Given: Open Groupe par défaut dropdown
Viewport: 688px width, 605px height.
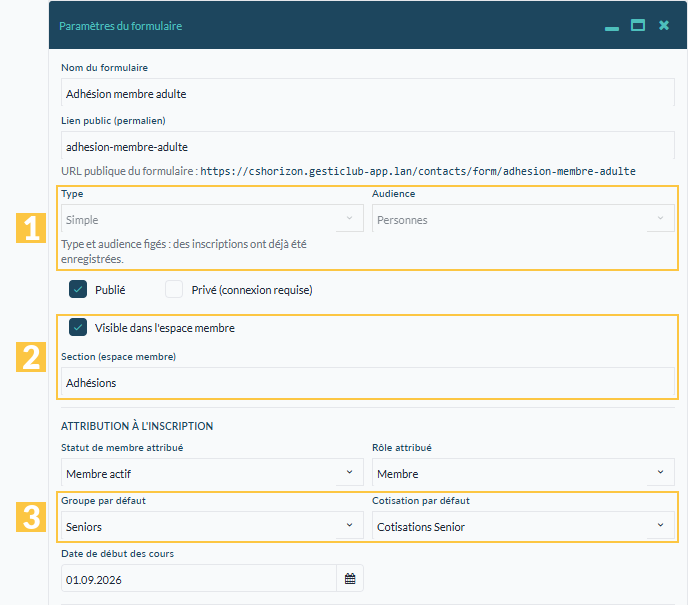Looking at the screenshot, I should click(x=212, y=525).
